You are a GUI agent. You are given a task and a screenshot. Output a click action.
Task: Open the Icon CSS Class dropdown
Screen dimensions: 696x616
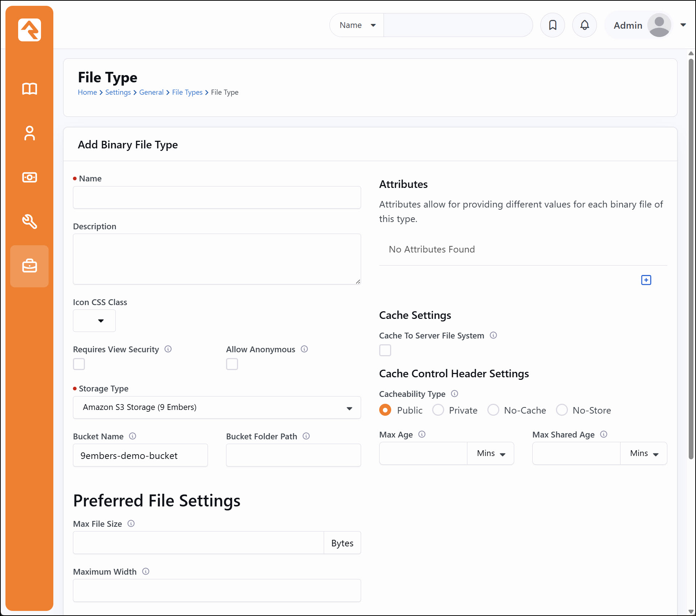click(94, 321)
